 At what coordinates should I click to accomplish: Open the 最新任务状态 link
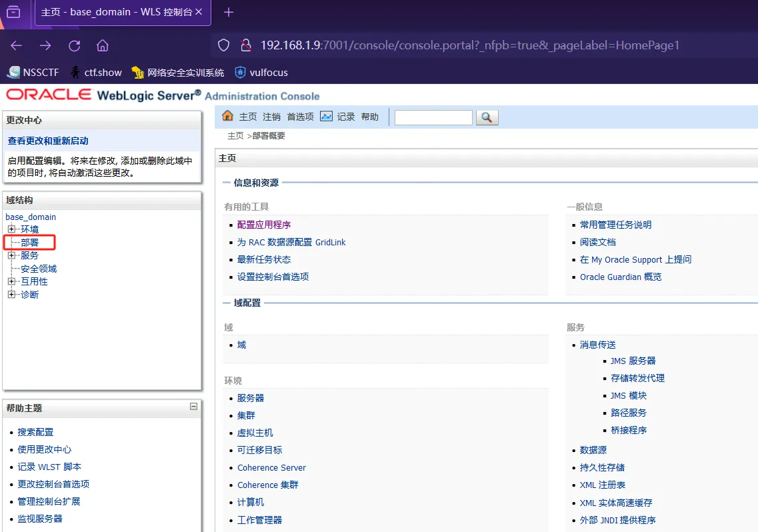click(264, 260)
